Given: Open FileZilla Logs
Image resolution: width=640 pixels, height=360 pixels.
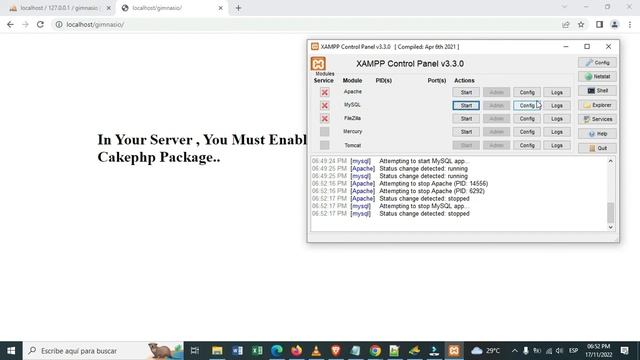Looking at the screenshot, I should 557,119.
